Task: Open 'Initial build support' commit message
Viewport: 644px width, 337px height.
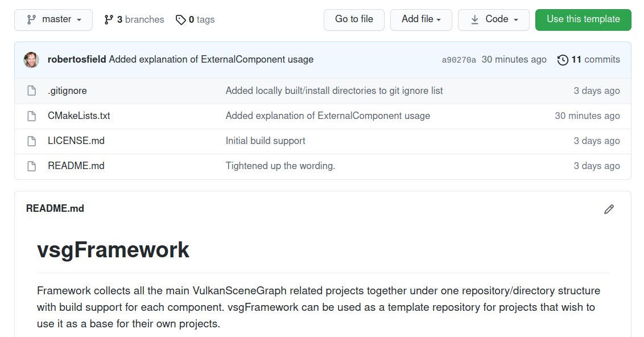Action: click(x=265, y=141)
